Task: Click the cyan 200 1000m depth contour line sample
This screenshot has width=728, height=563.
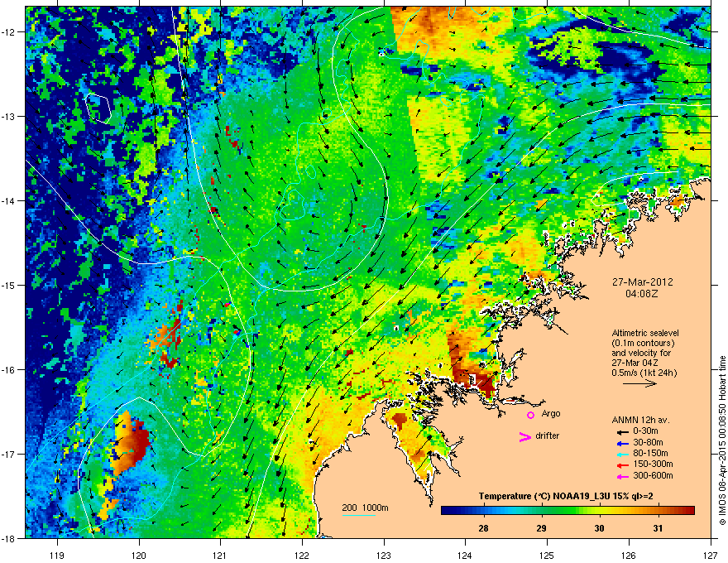Action: click(359, 515)
